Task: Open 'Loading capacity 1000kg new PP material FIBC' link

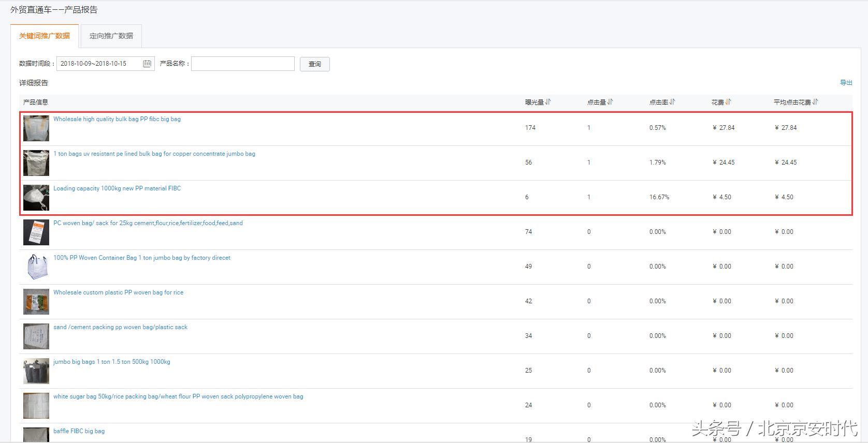Action: click(x=117, y=188)
